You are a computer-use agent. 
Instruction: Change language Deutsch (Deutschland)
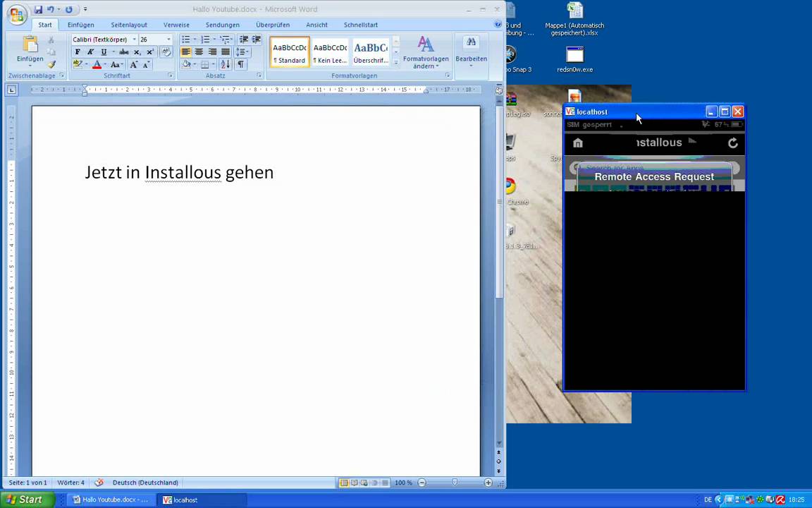tap(145, 483)
